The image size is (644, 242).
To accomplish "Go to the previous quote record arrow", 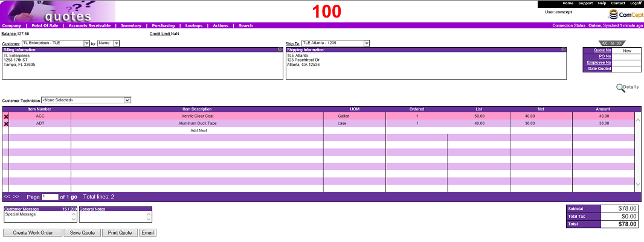I will point(605,43).
